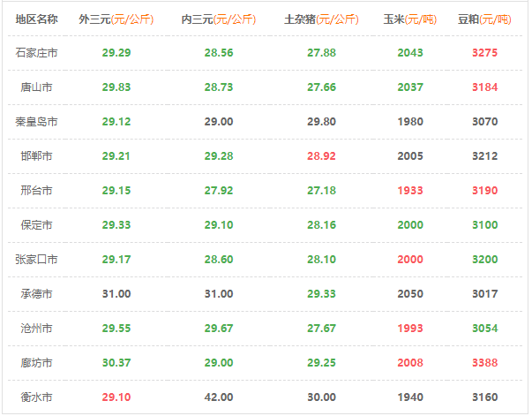
Task: Click 石家庄市 内三元 price 28.56
Action: 219,53
